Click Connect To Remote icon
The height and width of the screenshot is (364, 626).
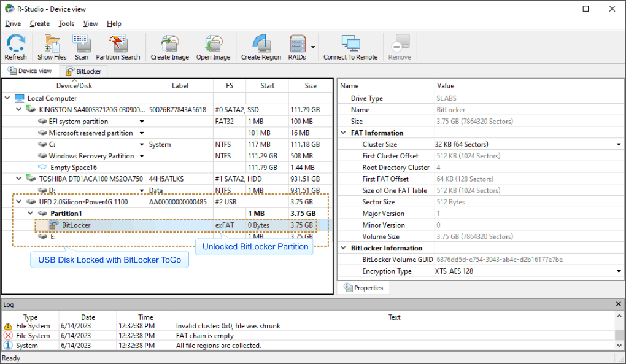click(x=350, y=47)
